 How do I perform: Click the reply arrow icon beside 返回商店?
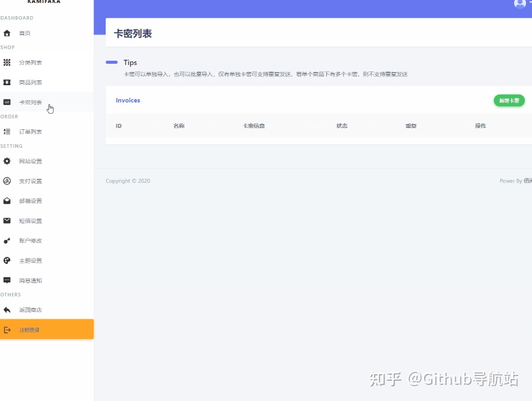tap(7, 310)
